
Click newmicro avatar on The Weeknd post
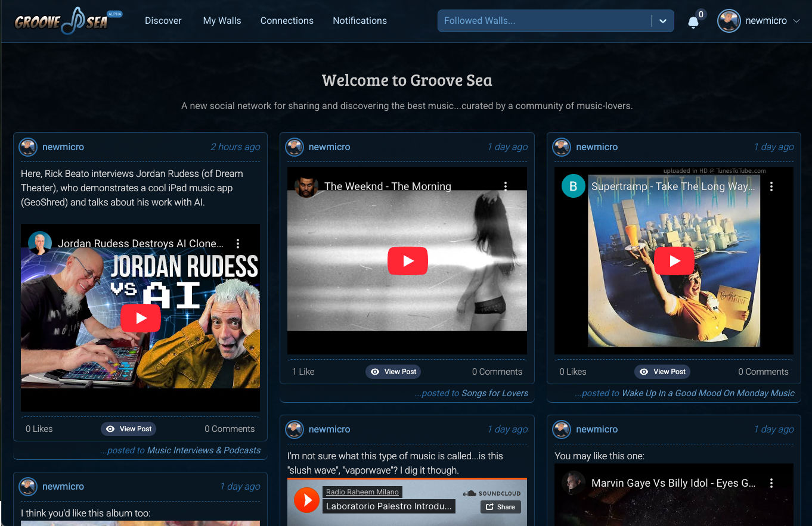pos(295,147)
